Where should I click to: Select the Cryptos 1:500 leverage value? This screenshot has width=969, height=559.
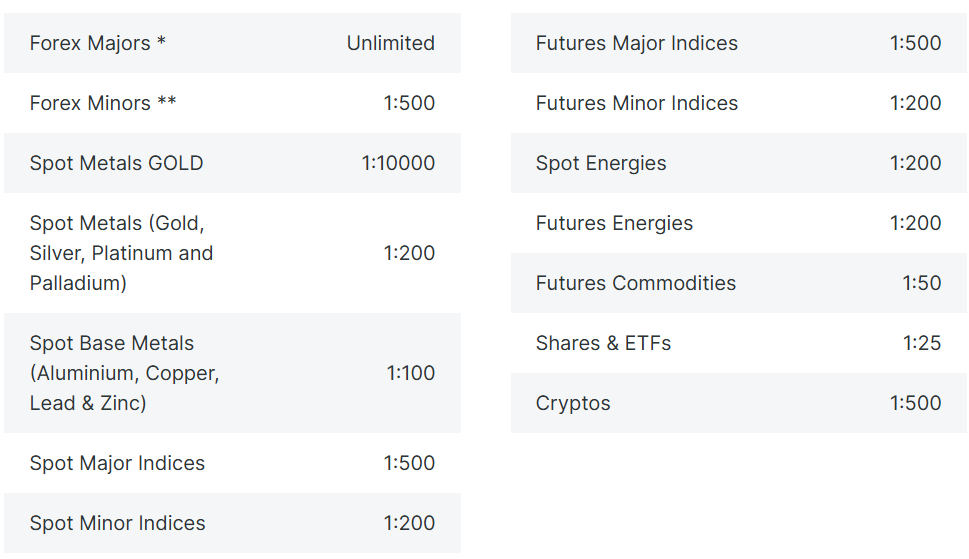(x=915, y=403)
